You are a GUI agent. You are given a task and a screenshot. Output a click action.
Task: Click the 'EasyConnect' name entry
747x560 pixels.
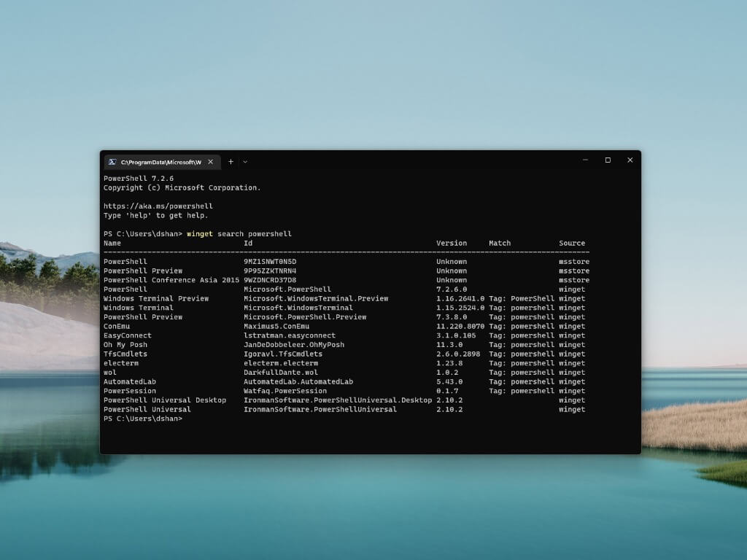[128, 335]
